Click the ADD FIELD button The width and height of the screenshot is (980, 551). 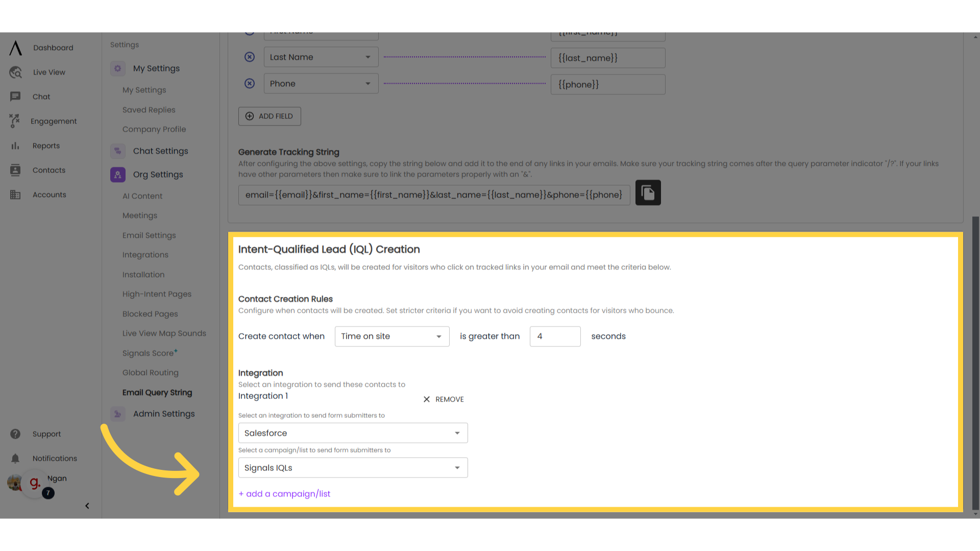[268, 116]
